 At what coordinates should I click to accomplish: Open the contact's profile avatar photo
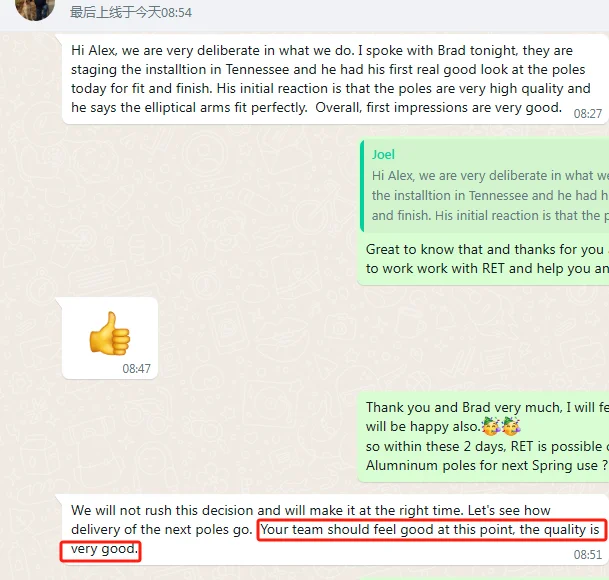pos(35,9)
